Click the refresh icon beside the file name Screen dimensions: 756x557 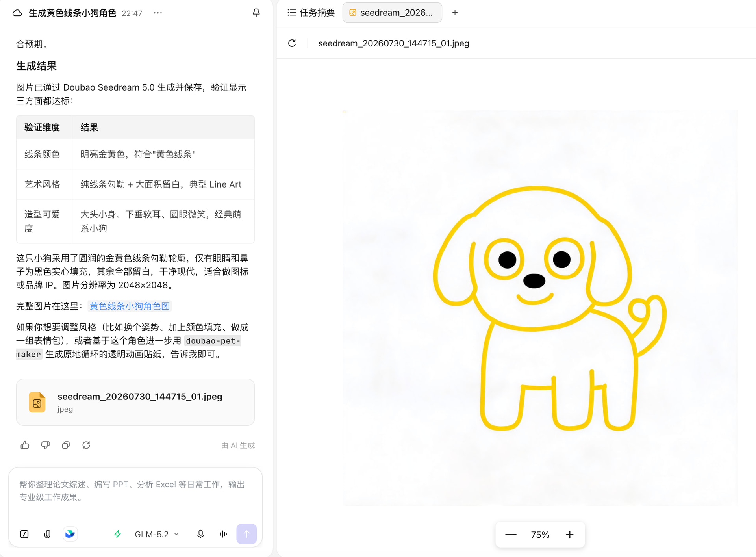pyautogui.click(x=292, y=43)
